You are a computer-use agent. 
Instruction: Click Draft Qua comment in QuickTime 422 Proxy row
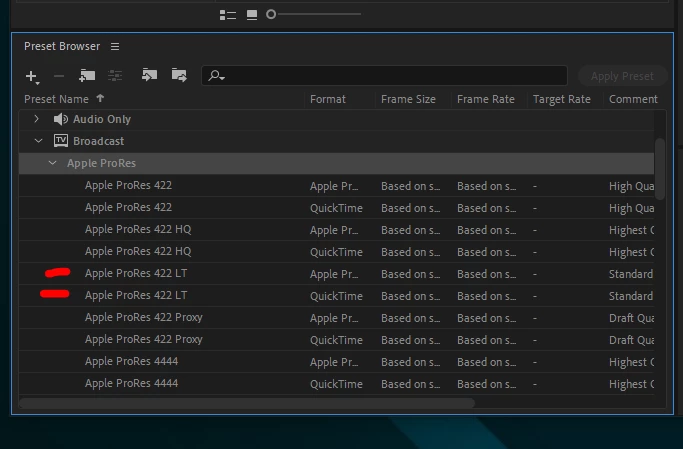click(x=631, y=340)
